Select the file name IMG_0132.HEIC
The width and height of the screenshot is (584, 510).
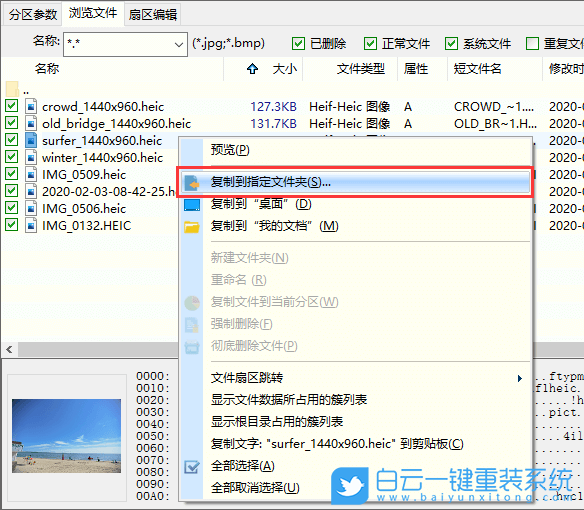[x=86, y=225]
